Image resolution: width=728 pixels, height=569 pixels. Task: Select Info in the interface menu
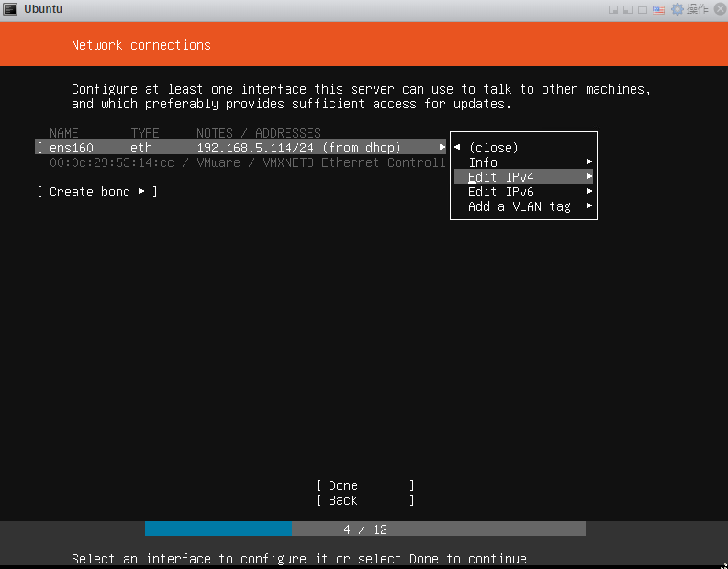pyautogui.click(x=483, y=162)
